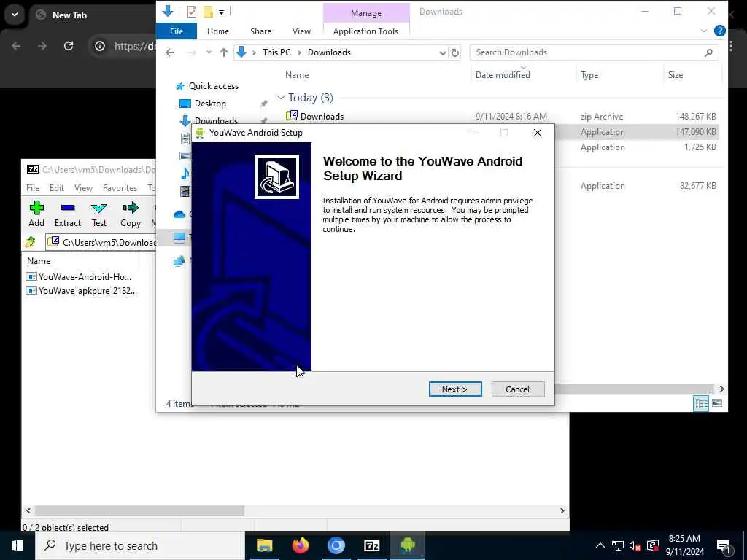The height and width of the screenshot is (560, 747).
Task: Click 7-Zip horizontal scrollbar thumb
Action: pos(139,510)
